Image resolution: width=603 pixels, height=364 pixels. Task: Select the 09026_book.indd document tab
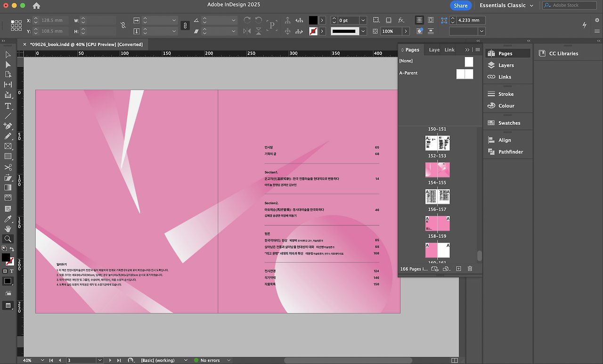pos(87,44)
